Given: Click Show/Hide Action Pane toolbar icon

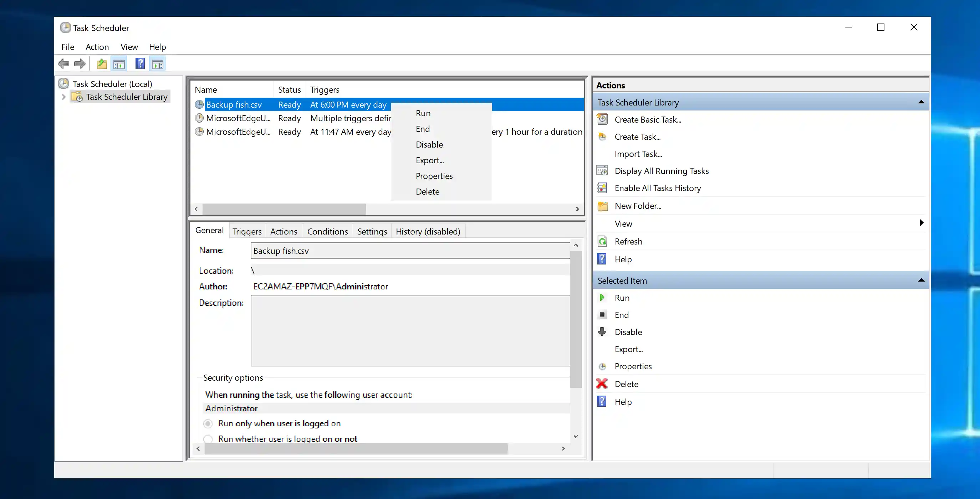Looking at the screenshot, I should point(158,64).
